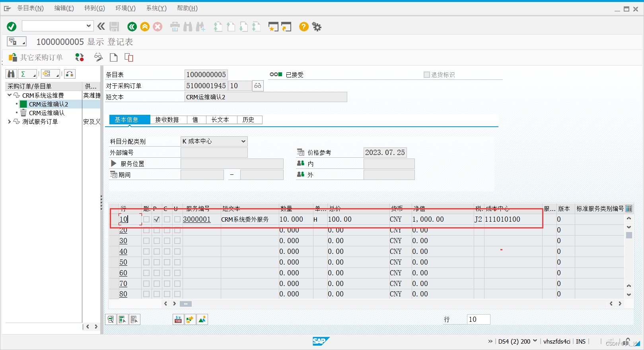Viewport: 644px width, 350px height.
Task: Collapse the CRM系统运维费 tree node
Action: coord(10,95)
